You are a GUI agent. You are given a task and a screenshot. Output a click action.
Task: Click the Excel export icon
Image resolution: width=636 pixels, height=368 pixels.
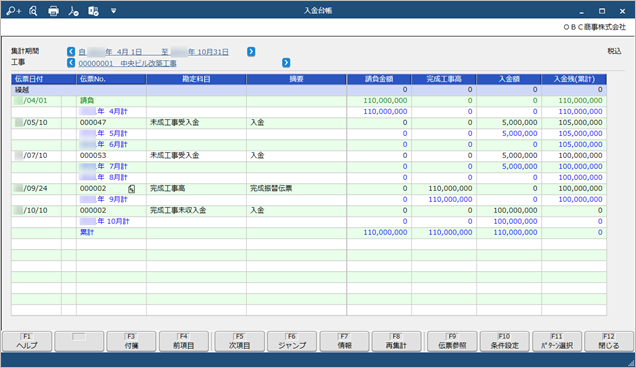(x=93, y=11)
